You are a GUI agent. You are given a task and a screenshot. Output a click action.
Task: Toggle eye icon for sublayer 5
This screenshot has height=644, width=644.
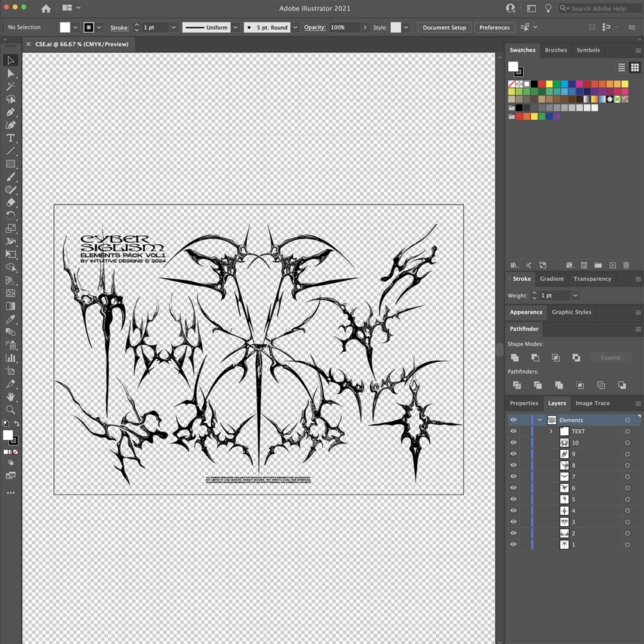click(x=513, y=499)
